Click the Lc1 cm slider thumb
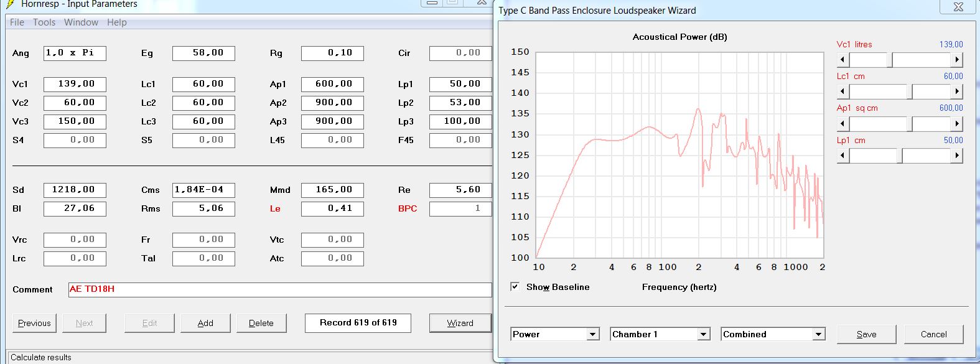Screen dimensions: 980x364 pos(910,91)
